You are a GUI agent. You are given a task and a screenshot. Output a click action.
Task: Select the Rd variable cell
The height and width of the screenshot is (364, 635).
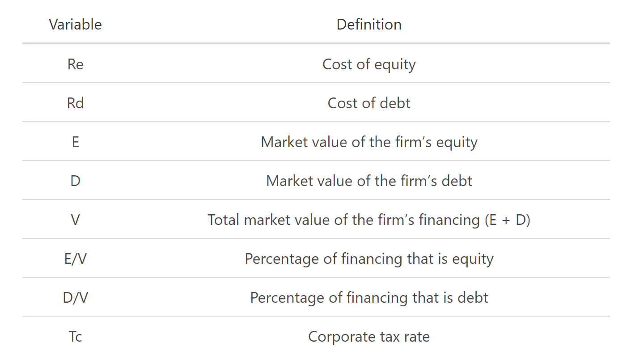[x=75, y=103]
